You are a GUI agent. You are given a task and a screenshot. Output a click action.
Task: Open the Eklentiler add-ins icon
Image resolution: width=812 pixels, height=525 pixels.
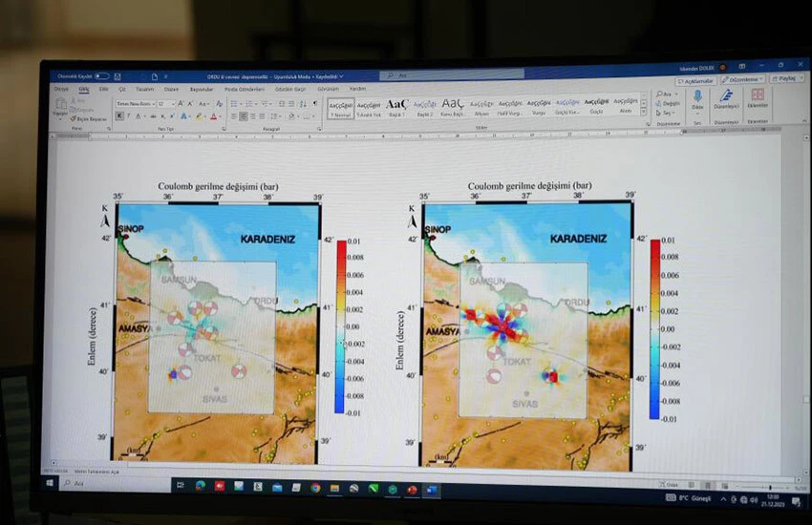(757, 98)
